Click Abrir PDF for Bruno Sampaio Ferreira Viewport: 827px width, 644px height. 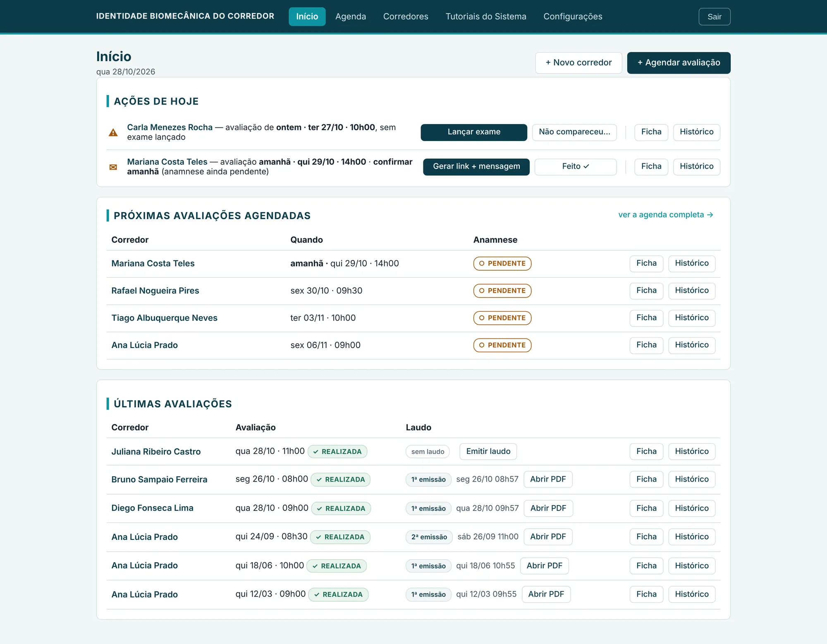pos(548,479)
